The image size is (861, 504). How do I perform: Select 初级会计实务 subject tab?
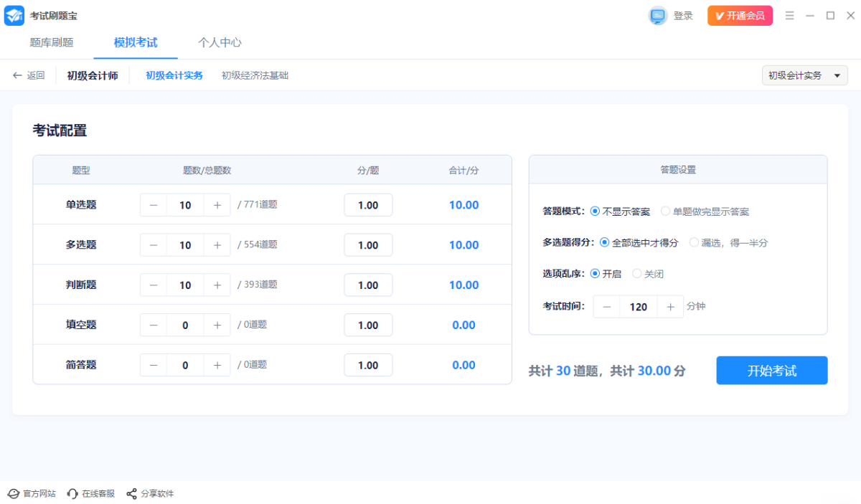[174, 75]
